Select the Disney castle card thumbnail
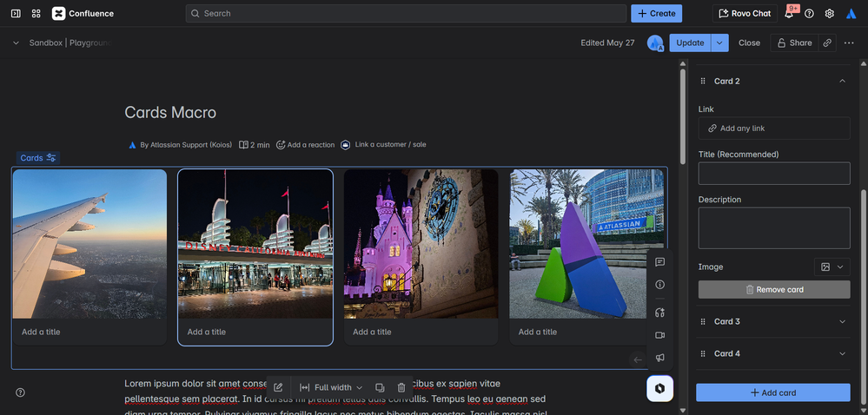This screenshot has height=415, width=868. [421, 243]
